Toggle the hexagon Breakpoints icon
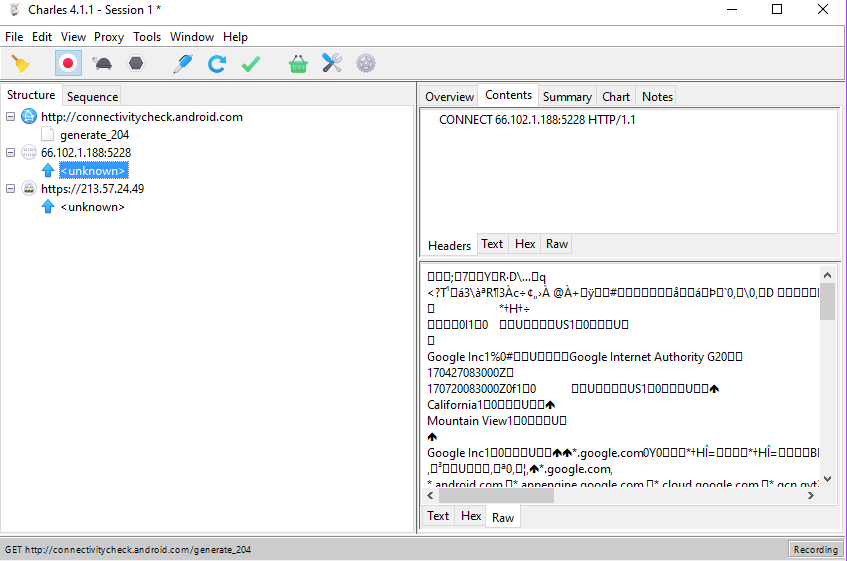The image size is (847, 561). pyautogui.click(x=136, y=64)
